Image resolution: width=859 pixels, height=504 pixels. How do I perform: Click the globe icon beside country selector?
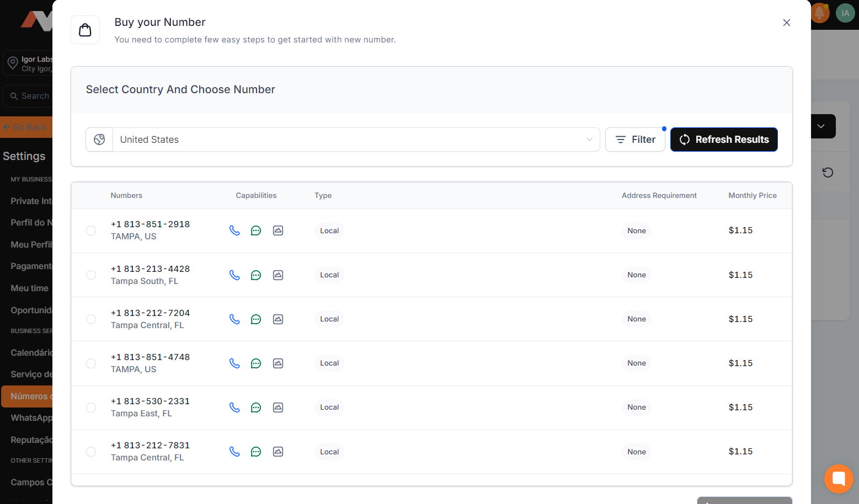point(99,140)
